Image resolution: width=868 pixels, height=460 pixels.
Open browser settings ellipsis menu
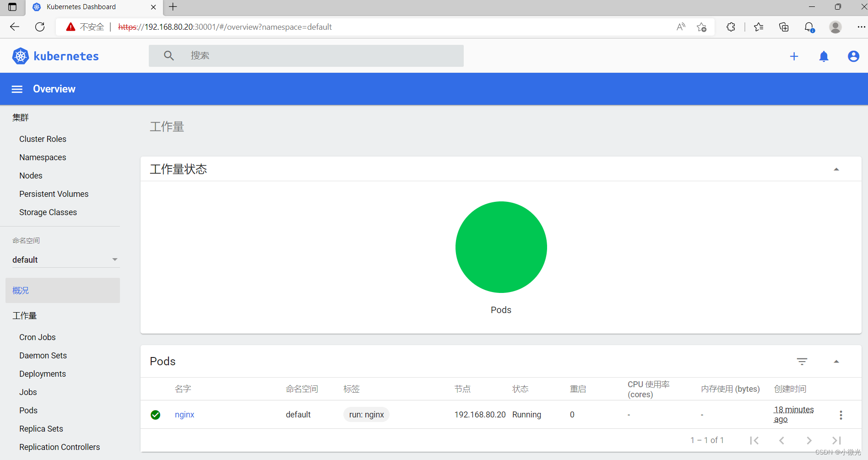(861, 27)
